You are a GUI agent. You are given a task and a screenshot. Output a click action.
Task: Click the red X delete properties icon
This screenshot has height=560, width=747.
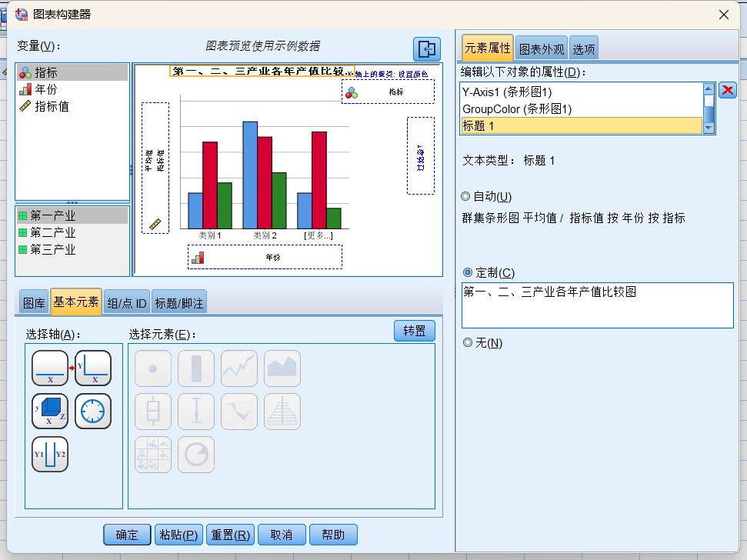tap(729, 90)
